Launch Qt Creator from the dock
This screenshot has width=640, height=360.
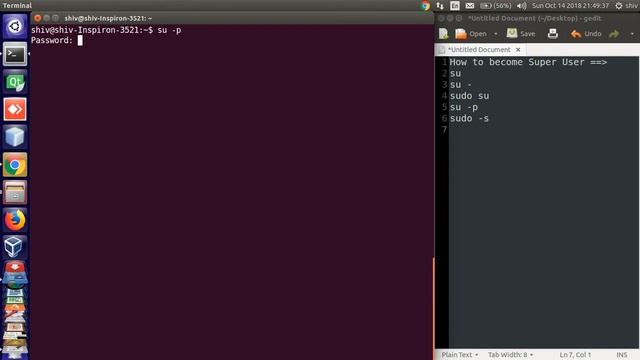click(15, 82)
